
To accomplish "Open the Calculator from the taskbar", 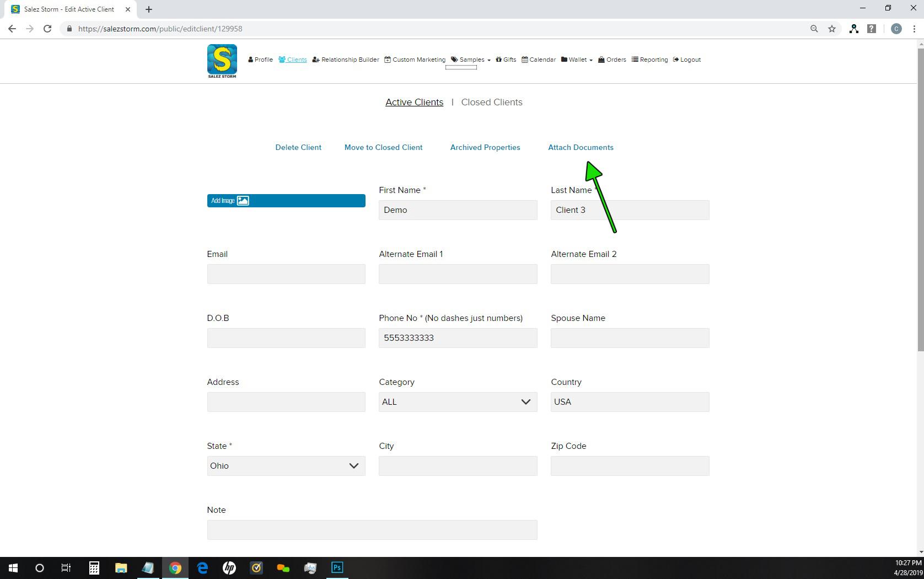I will click(x=94, y=567).
